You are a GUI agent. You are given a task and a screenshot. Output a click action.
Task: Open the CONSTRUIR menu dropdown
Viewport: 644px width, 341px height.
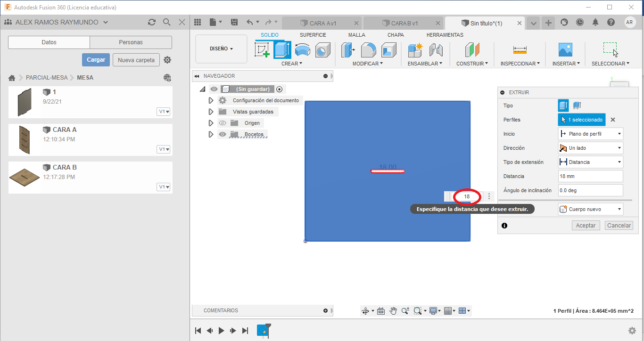point(472,64)
